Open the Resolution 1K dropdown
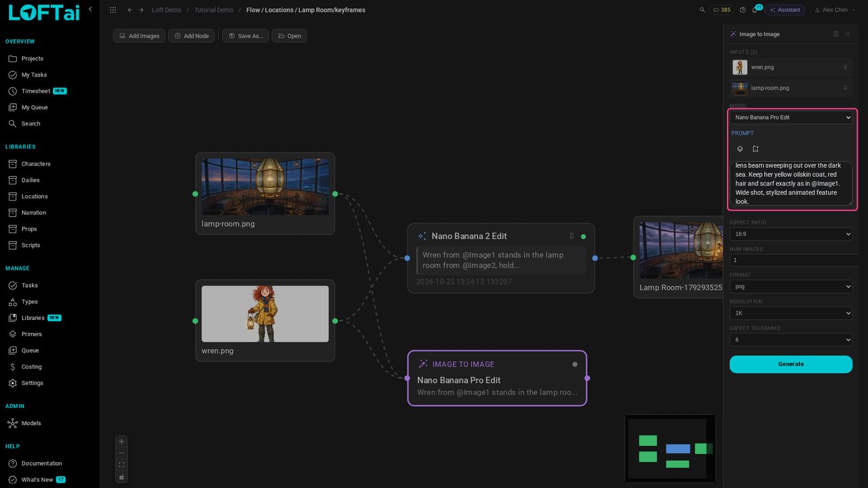 (x=791, y=313)
